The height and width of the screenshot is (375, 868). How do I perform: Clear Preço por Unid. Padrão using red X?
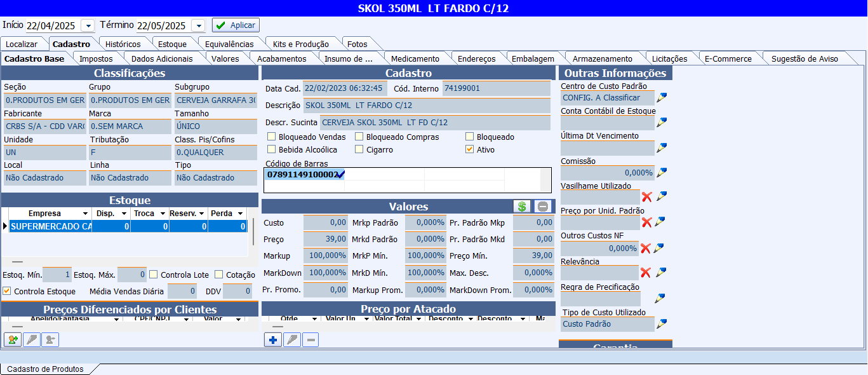click(647, 222)
